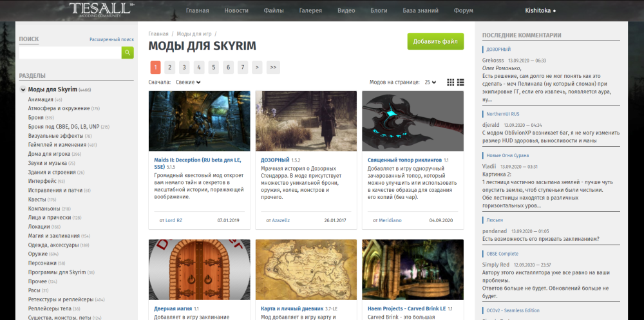The height and width of the screenshot is (320, 644).
Task: Click the Моды для игр breadcrumb
Action: [x=194, y=33]
